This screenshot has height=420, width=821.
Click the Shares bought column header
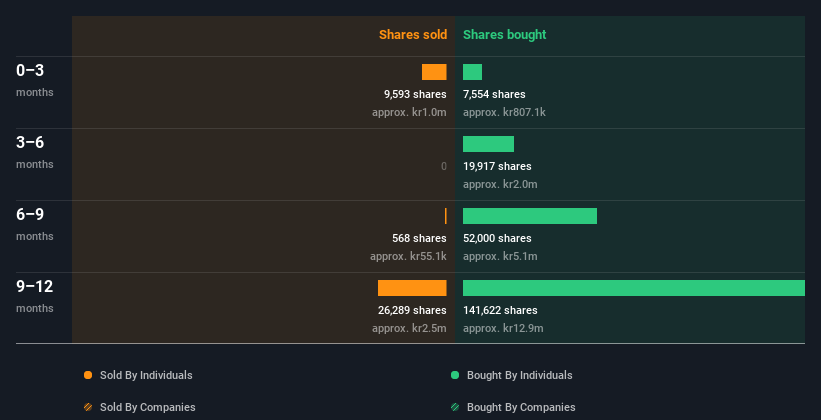505,35
